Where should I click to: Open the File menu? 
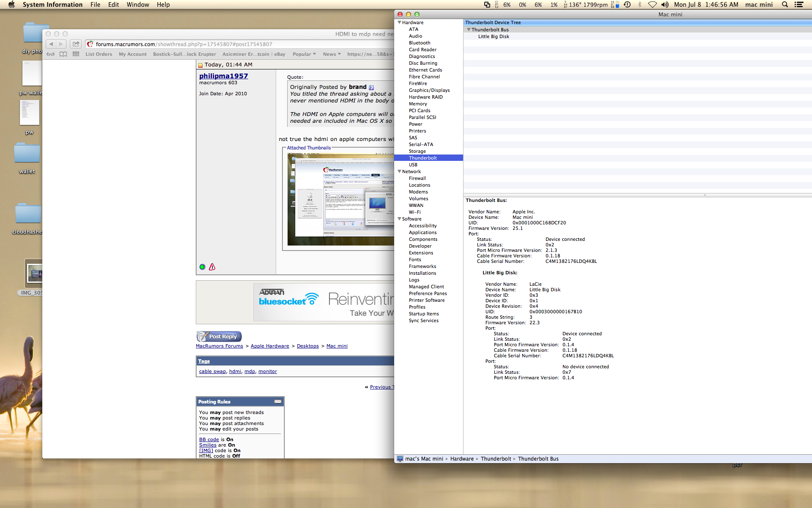pyautogui.click(x=95, y=5)
